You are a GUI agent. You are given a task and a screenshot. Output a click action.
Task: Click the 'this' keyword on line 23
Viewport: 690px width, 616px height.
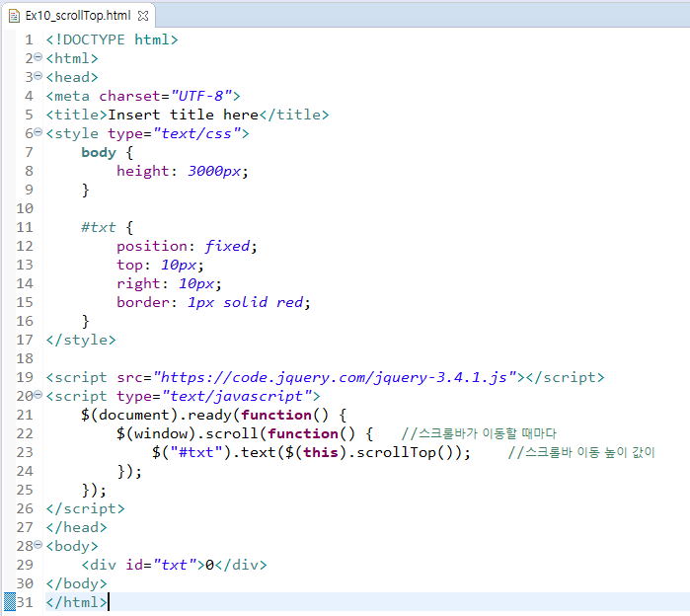coord(321,452)
